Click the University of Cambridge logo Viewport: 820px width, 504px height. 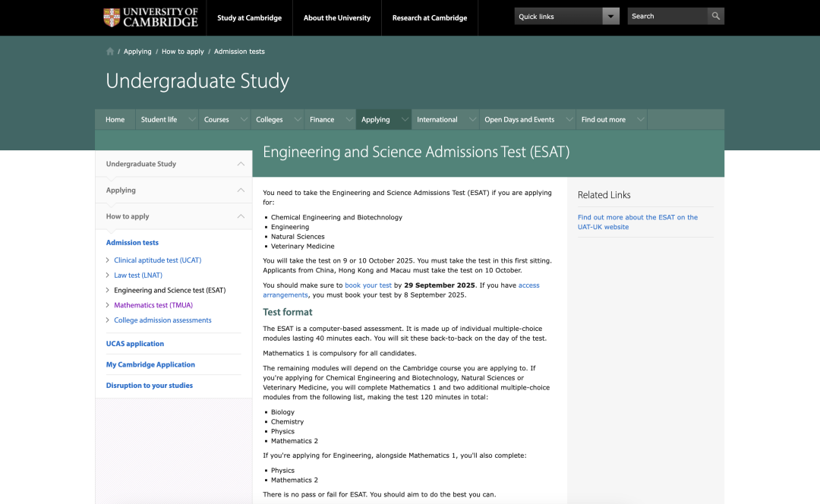(x=150, y=17)
